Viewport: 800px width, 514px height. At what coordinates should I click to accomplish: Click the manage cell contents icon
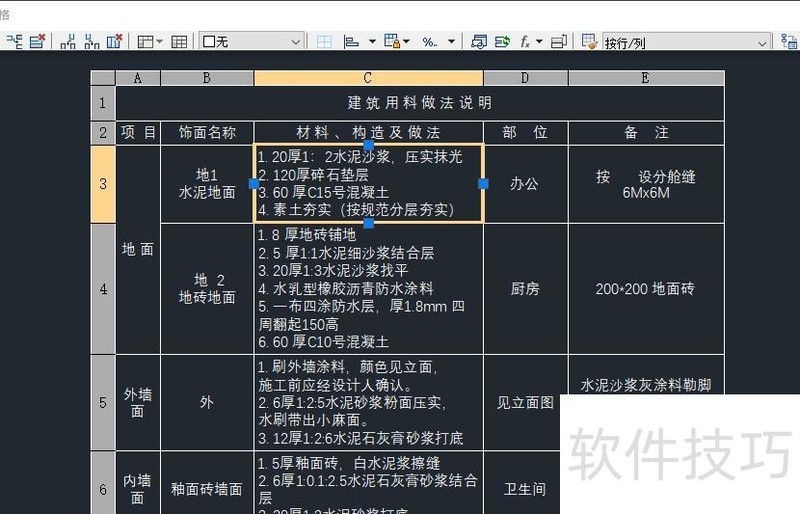558,42
